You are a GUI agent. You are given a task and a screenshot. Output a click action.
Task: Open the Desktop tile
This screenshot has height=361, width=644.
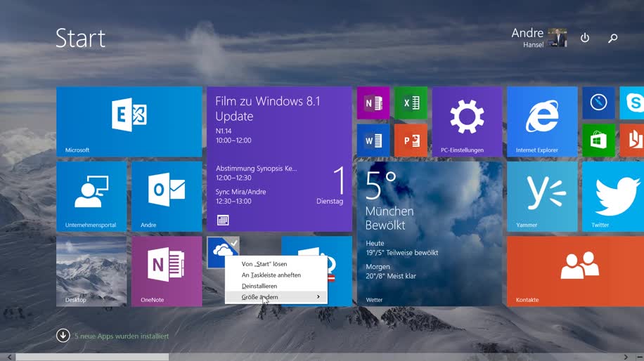[x=91, y=271]
